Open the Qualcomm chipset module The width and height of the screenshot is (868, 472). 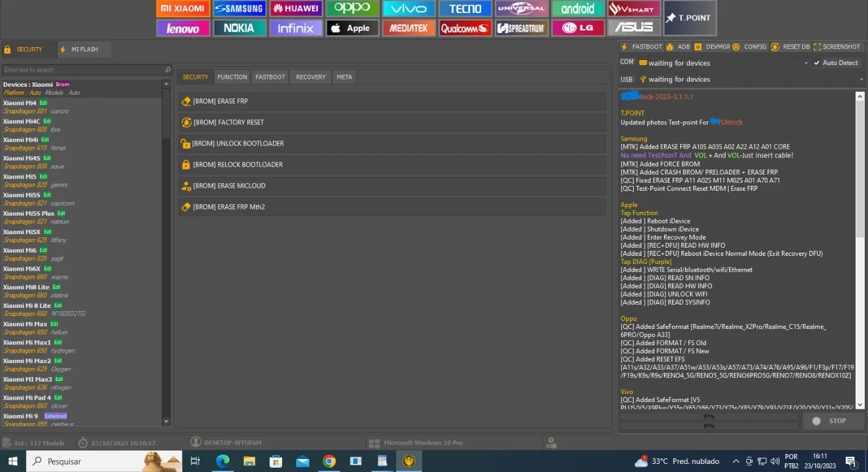(466, 28)
